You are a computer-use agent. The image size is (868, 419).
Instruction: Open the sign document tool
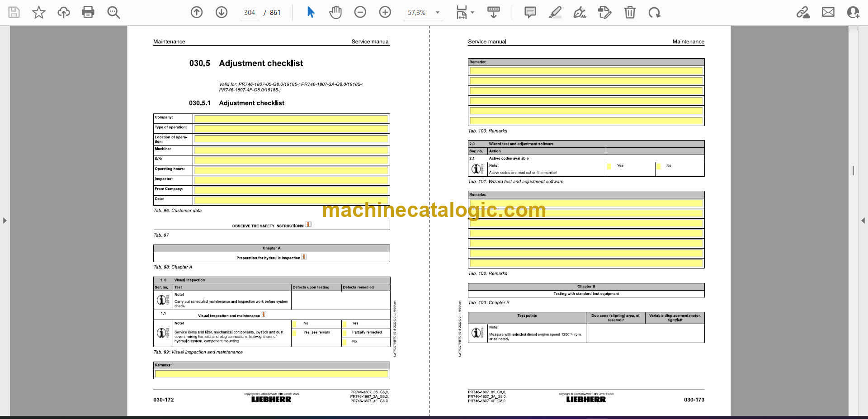[580, 12]
